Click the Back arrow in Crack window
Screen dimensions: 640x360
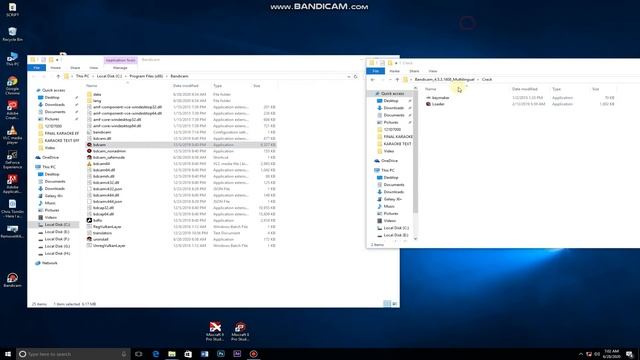point(372,80)
